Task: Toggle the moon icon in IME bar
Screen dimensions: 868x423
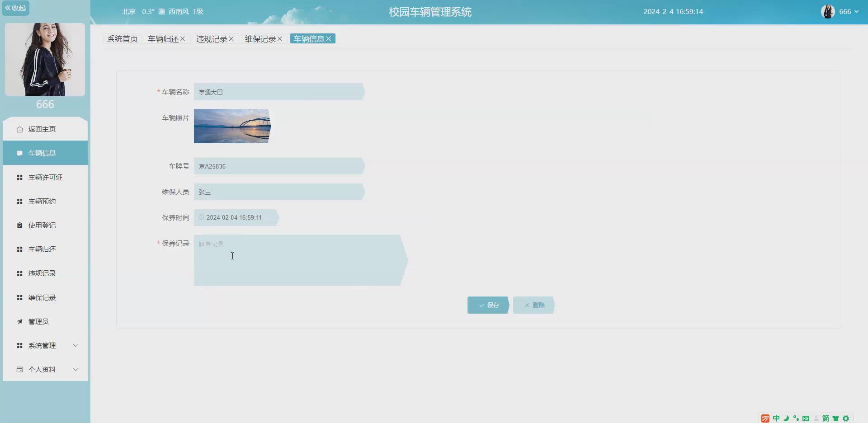Action: [786, 418]
